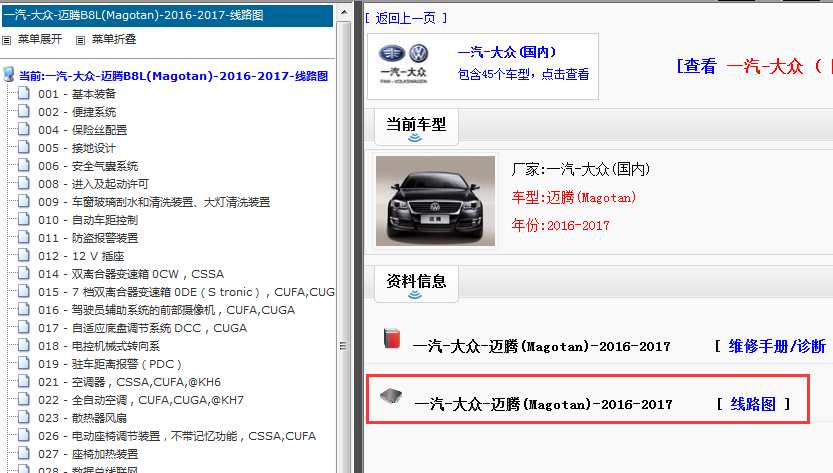Open the 资料信息 tab
The height and width of the screenshot is (473, 833).
[416, 283]
